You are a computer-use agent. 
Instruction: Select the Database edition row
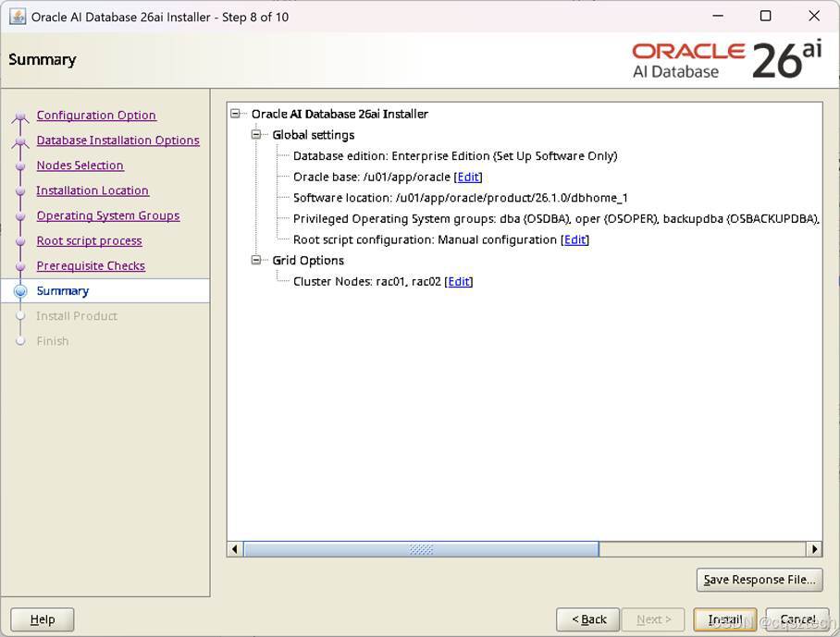[455, 155]
